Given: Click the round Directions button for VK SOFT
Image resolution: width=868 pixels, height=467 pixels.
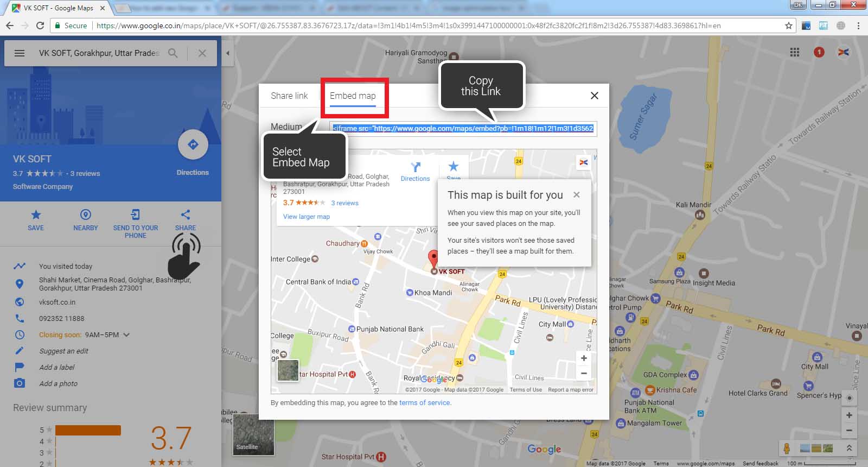Looking at the screenshot, I should point(193,144).
